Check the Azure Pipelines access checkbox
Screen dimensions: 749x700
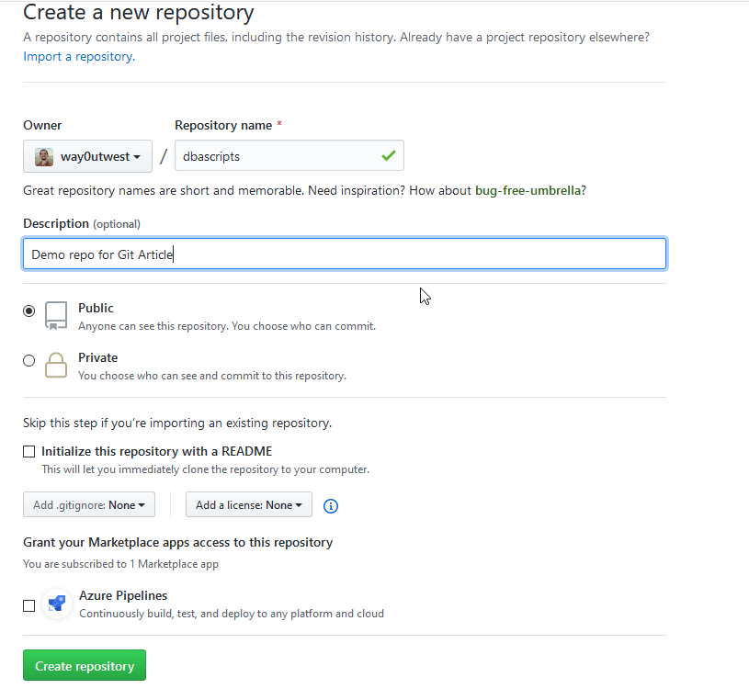(29, 605)
